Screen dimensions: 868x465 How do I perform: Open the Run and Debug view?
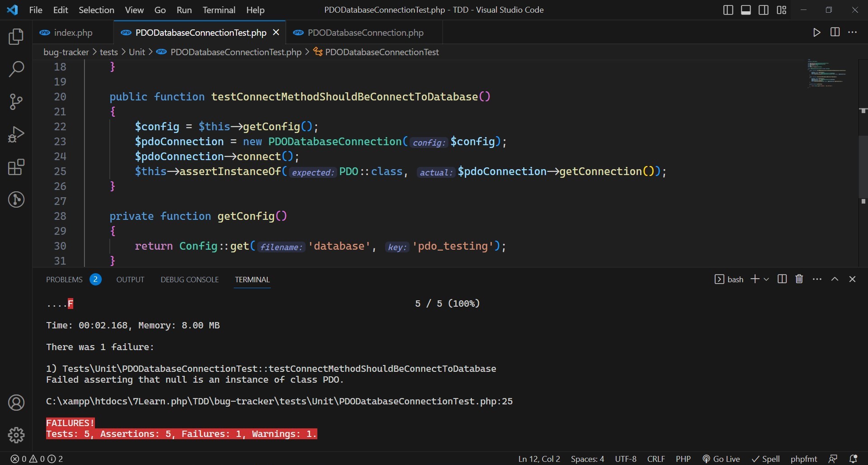tap(16, 134)
